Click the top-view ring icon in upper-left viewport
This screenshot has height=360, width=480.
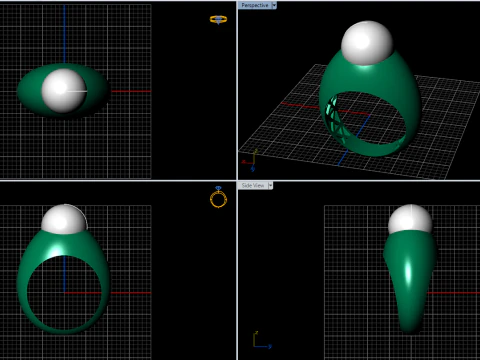click(x=218, y=19)
